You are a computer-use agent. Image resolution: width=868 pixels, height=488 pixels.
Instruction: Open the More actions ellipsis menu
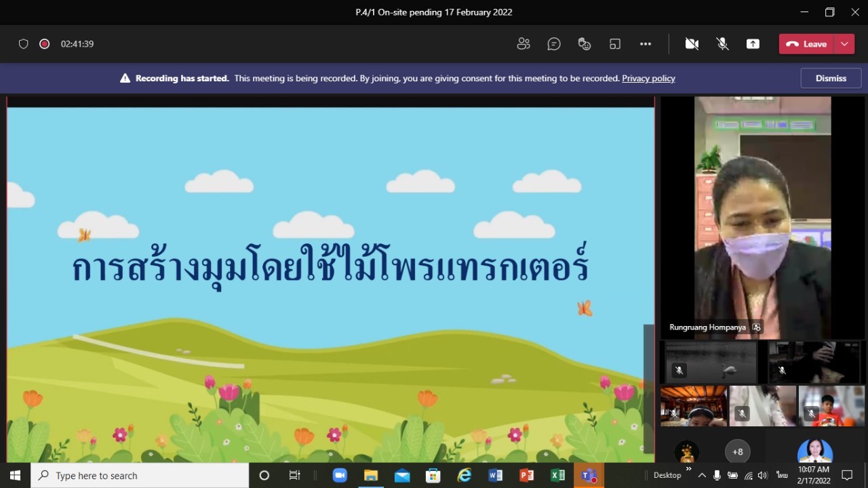click(x=646, y=44)
